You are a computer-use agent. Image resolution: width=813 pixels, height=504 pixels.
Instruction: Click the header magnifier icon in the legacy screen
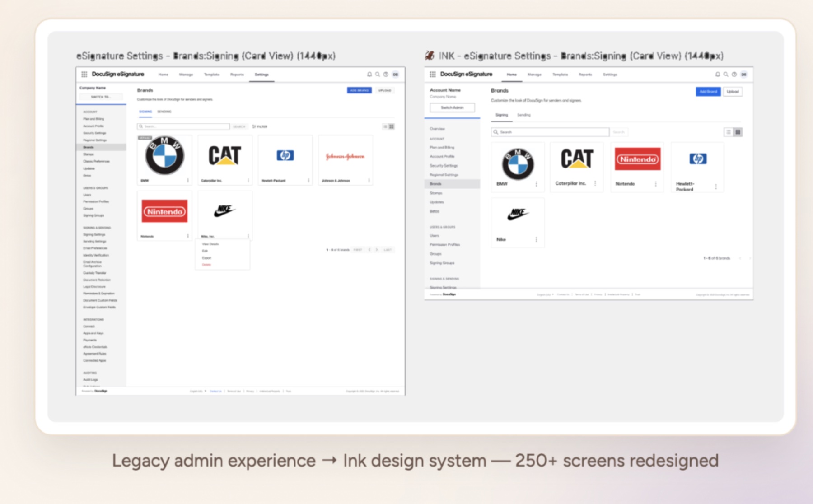378,75
